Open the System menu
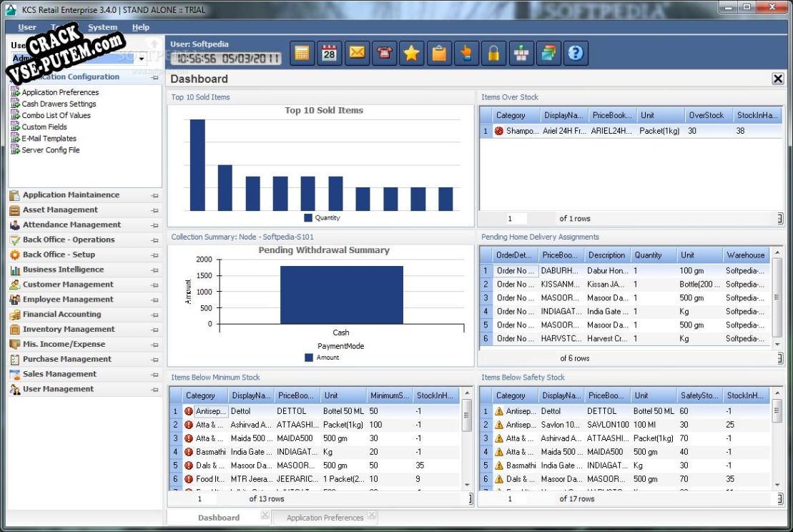 103,27
